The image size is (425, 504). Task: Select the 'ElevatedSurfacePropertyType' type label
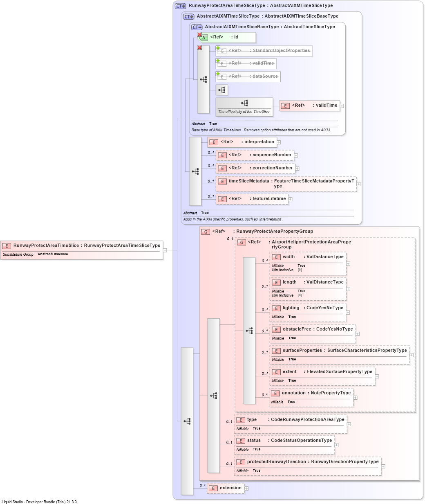[x=340, y=372]
